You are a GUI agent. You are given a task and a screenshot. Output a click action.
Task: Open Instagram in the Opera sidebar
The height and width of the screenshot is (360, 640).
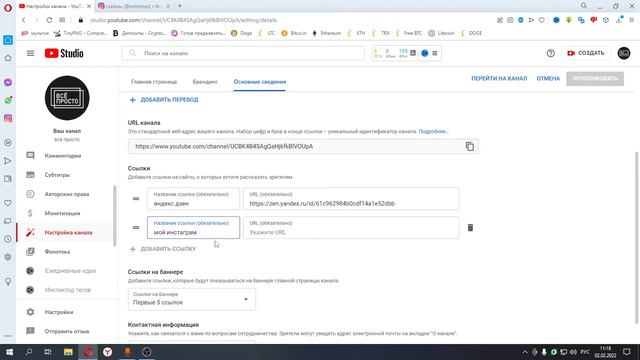8,118
